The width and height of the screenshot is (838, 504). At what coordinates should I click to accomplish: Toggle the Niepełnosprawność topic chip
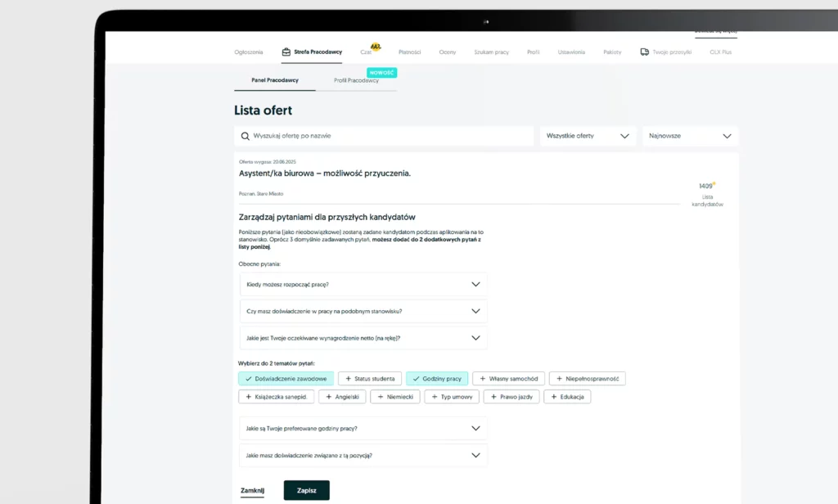click(x=587, y=379)
